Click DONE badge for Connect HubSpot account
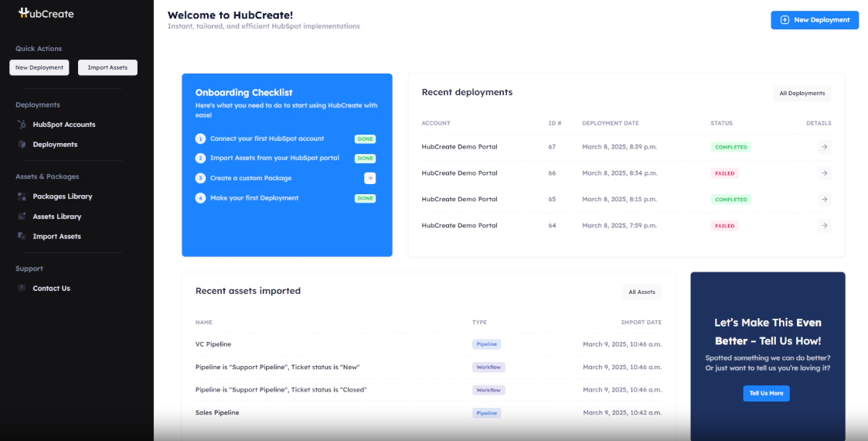The image size is (868, 441). click(366, 139)
